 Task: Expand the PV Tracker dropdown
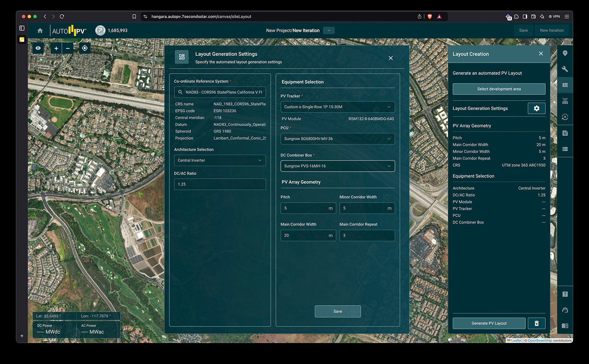(338, 107)
